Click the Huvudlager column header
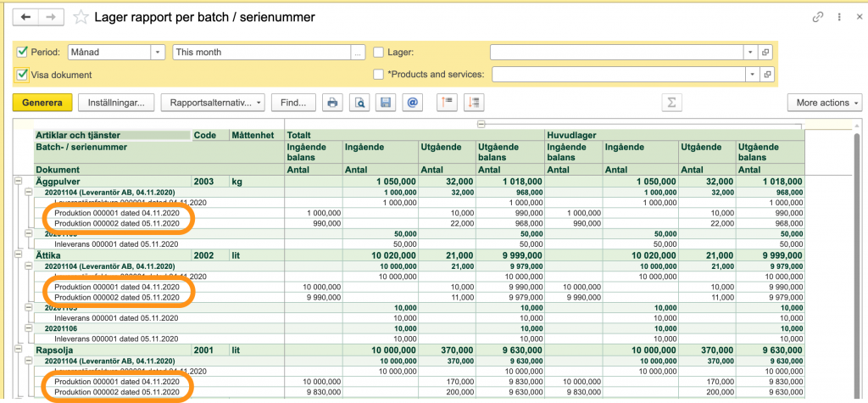This screenshot has width=868, height=403. point(675,135)
